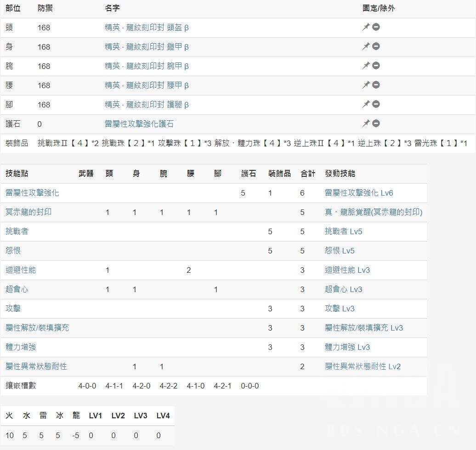Toggle exclusion on the charm row
476x450 pixels.
(x=376, y=124)
